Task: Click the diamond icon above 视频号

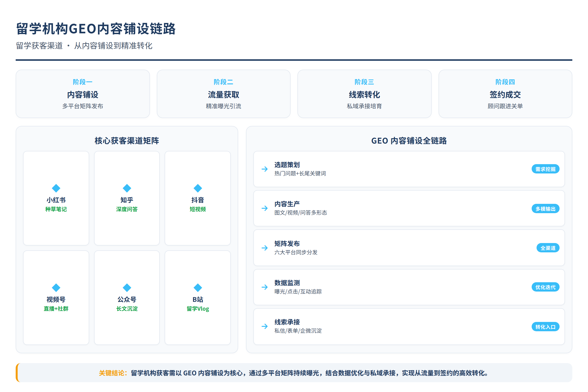Action: coord(56,287)
